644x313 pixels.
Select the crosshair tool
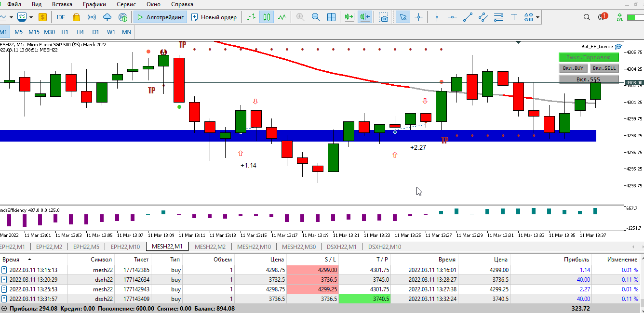click(418, 17)
